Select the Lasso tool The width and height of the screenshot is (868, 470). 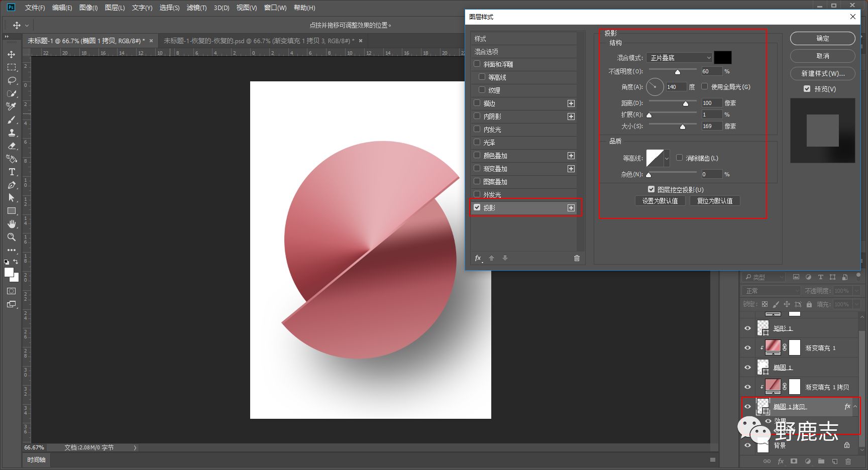click(12, 80)
